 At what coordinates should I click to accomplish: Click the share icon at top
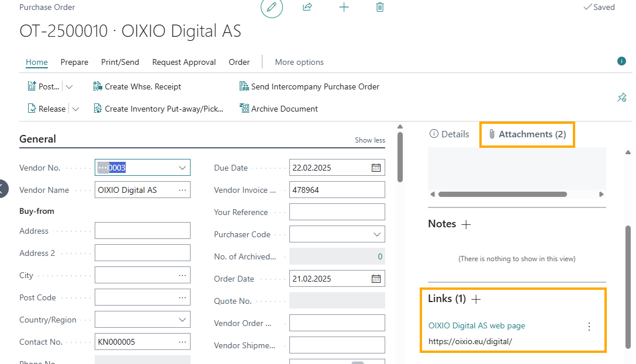[x=307, y=7]
